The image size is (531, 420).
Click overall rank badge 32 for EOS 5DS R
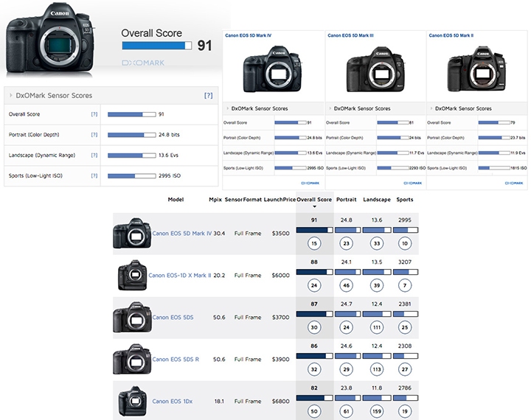[x=314, y=370]
